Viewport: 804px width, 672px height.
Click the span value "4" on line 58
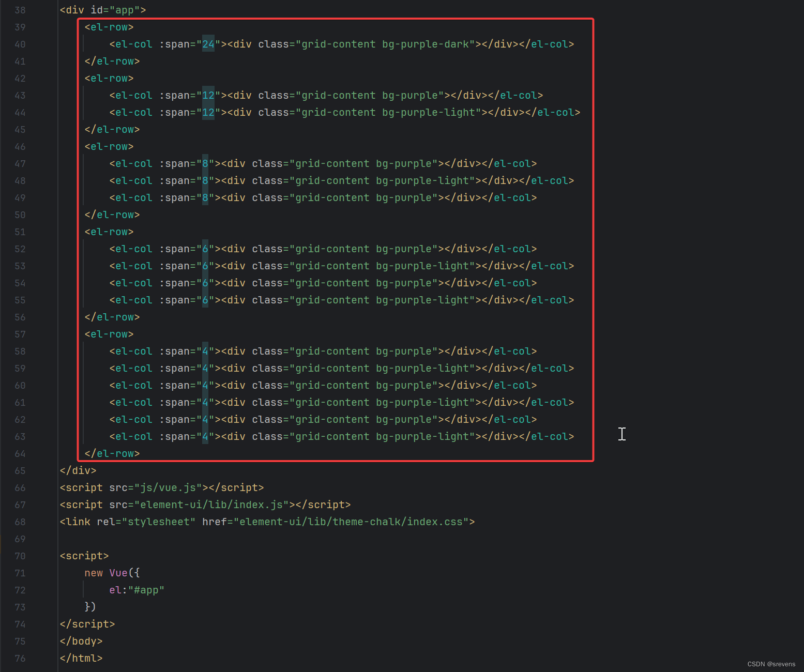click(x=205, y=351)
